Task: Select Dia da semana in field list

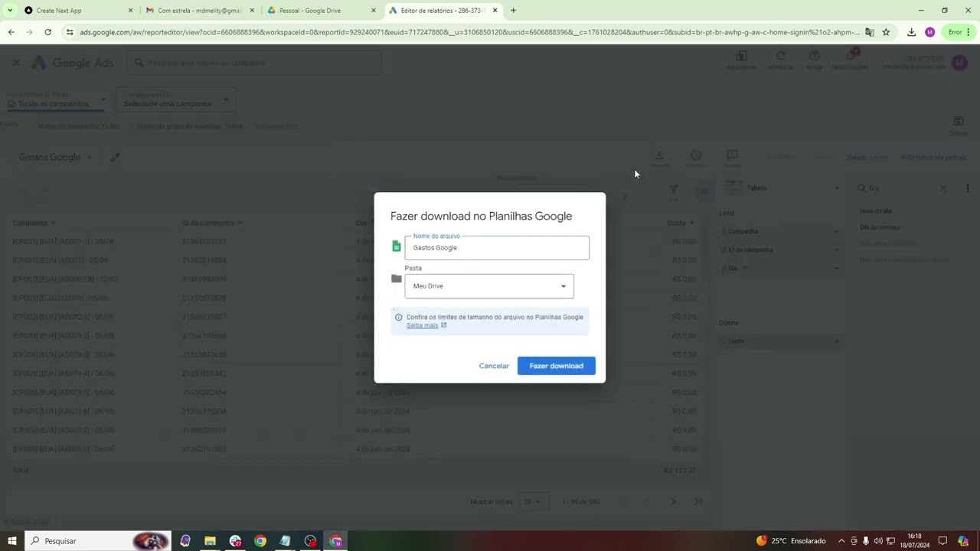Action: click(x=880, y=227)
